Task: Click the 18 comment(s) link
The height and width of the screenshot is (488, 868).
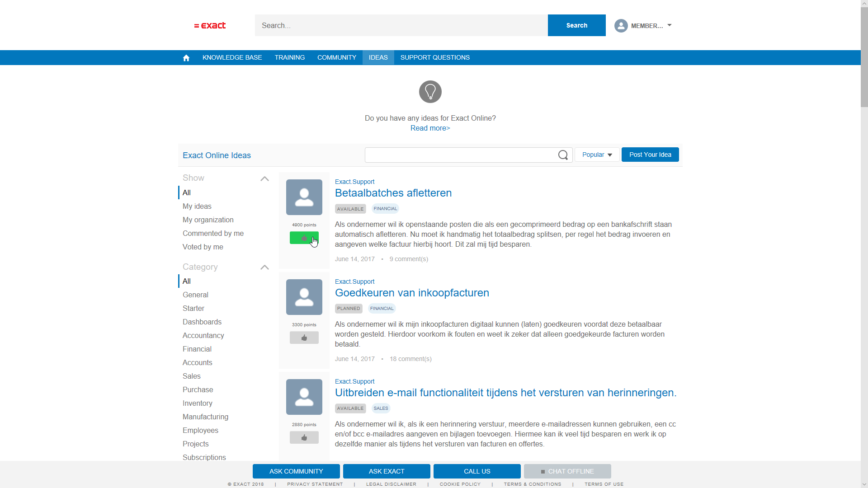Action: [x=410, y=359]
